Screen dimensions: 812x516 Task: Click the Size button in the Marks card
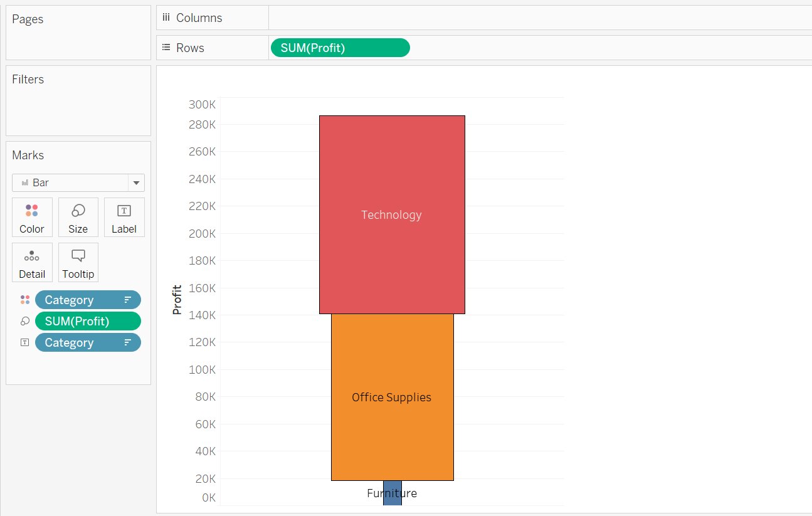click(x=78, y=216)
